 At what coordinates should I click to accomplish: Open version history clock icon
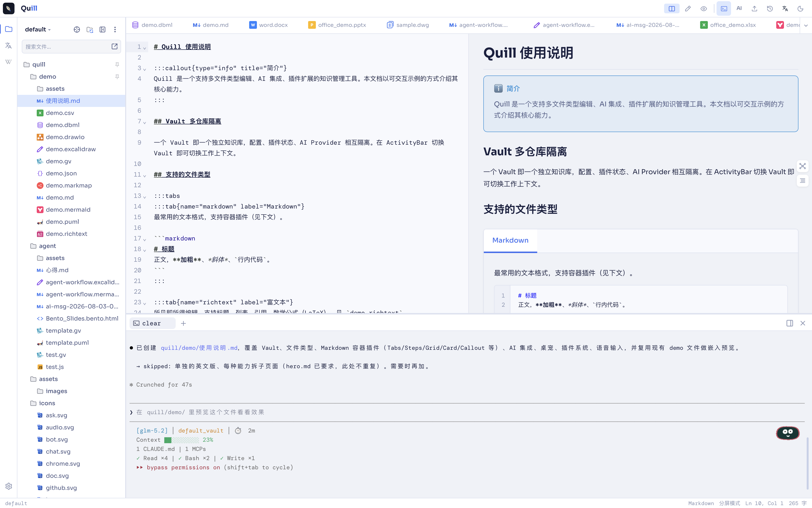tap(770, 9)
